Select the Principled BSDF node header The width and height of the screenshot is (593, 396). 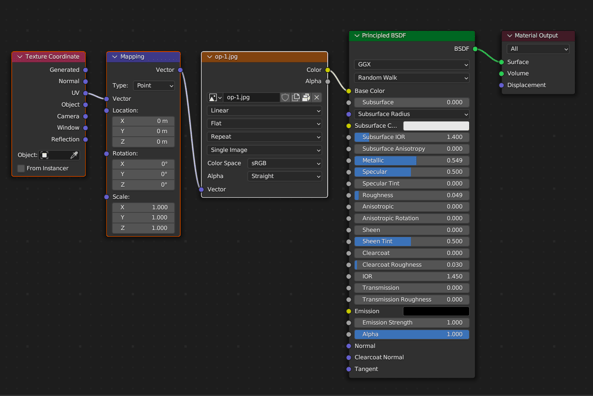coord(412,36)
